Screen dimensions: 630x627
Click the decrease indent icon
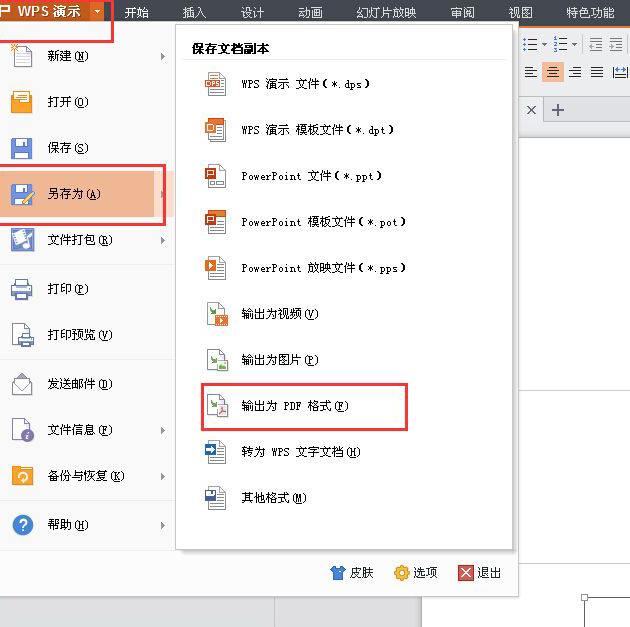point(595,44)
